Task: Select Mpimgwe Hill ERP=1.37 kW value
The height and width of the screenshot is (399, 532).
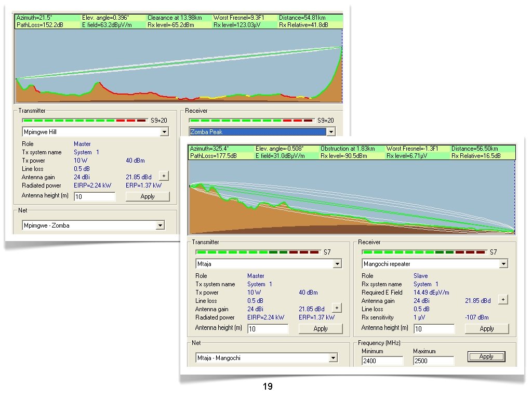Action: (144, 185)
